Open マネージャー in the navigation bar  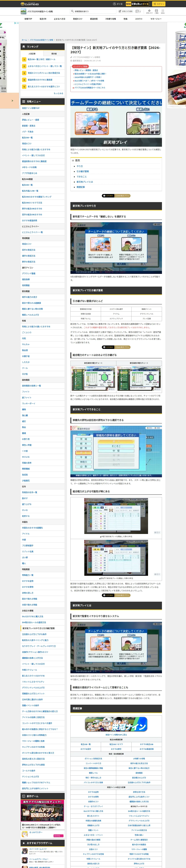(156, 19)
